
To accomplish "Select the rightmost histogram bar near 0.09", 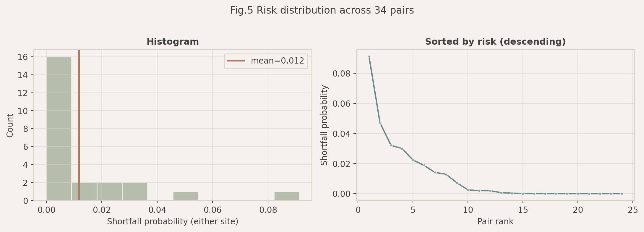I will [x=286, y=196].
